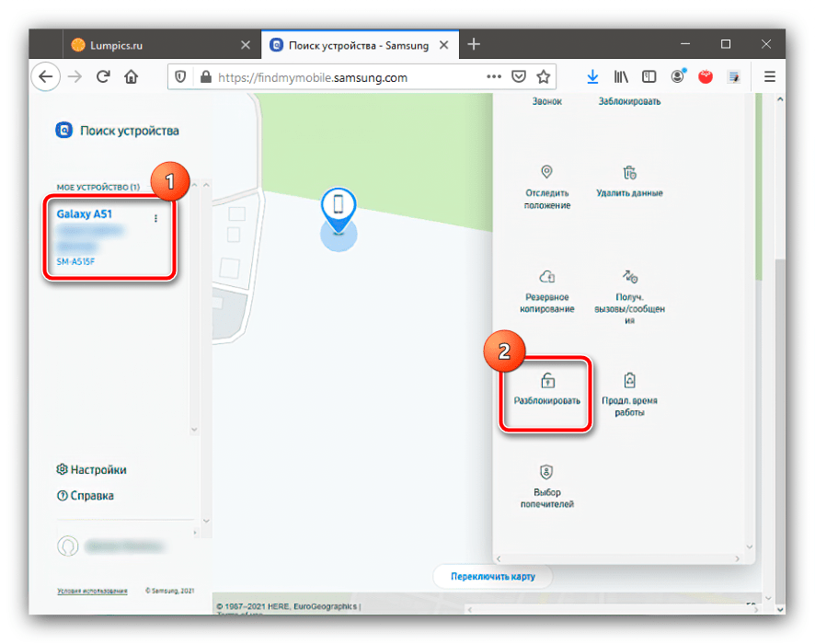Open a new browser tab
Viewport: 815px width, 644px height.
click(474, 44)
